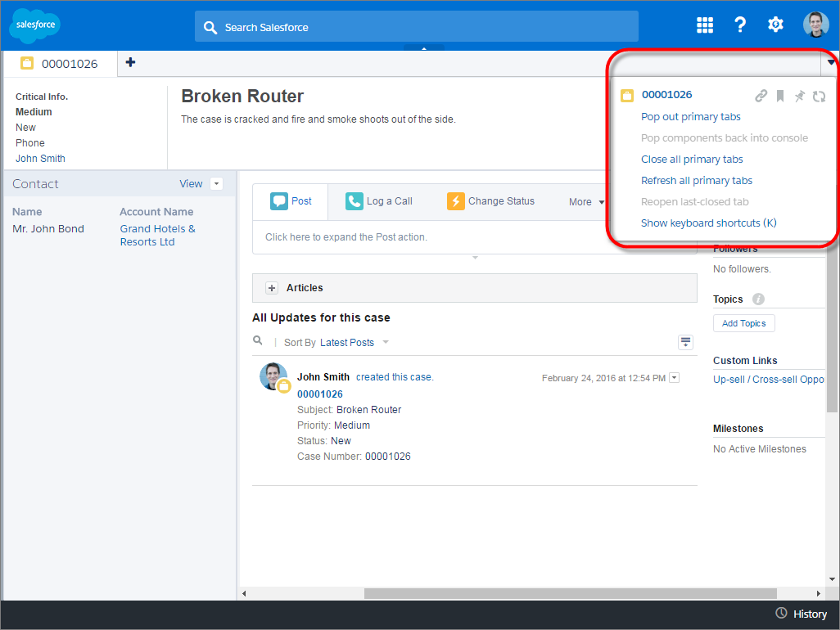Viewport: 840px width, 630px height.
Task: Open the user profile avatar menu
Action: [816, 25]
